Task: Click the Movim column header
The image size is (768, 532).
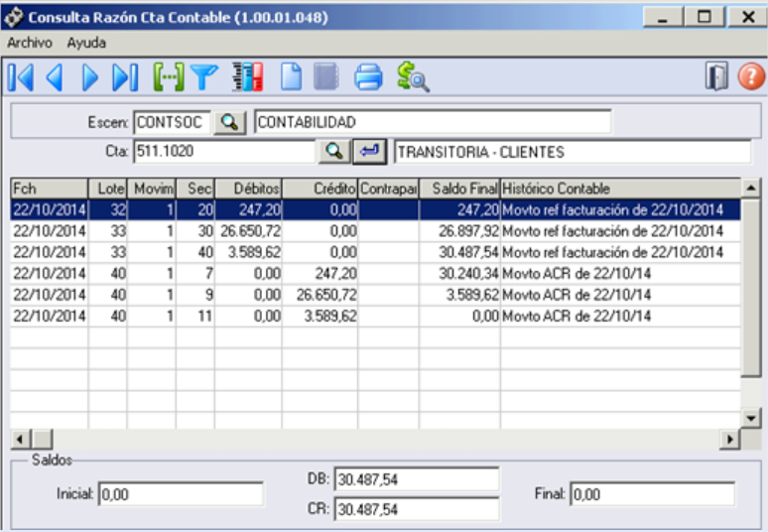Action: tap(152, 189)
